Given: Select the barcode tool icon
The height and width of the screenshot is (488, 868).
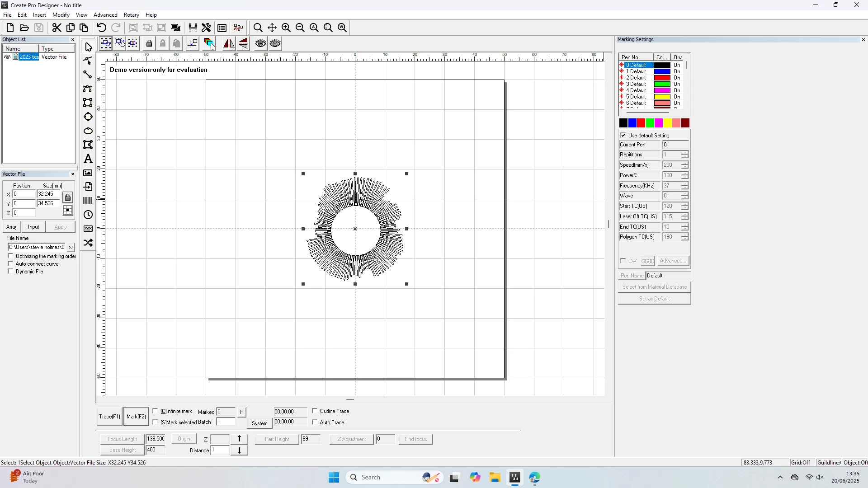Looking at the screenshot, I should (x=88, y=201).
